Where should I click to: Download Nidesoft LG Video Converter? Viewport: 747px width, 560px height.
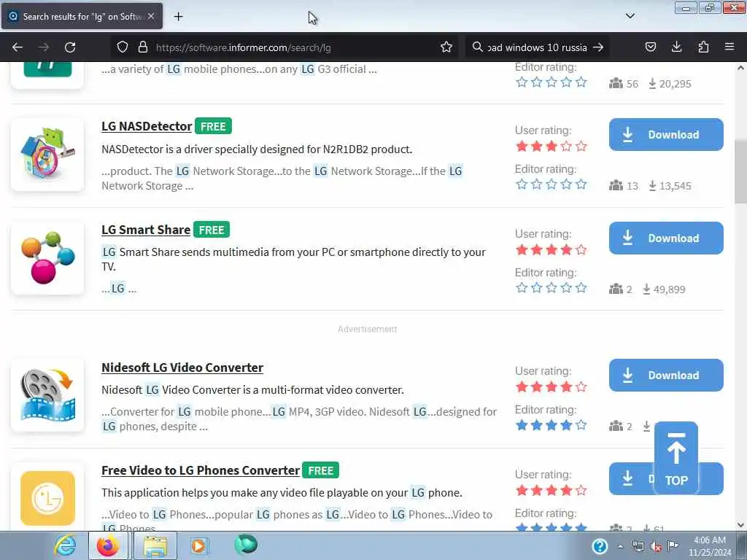666,376
